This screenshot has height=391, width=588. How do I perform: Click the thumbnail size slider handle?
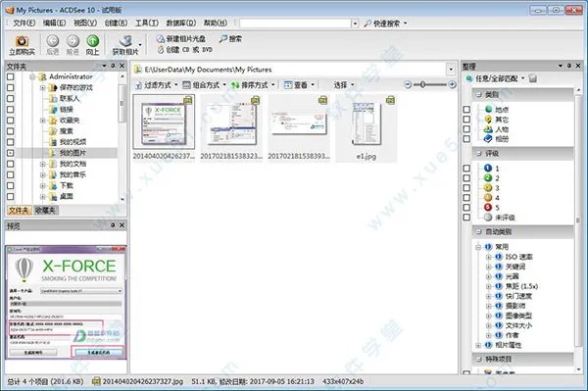point(422,84)
